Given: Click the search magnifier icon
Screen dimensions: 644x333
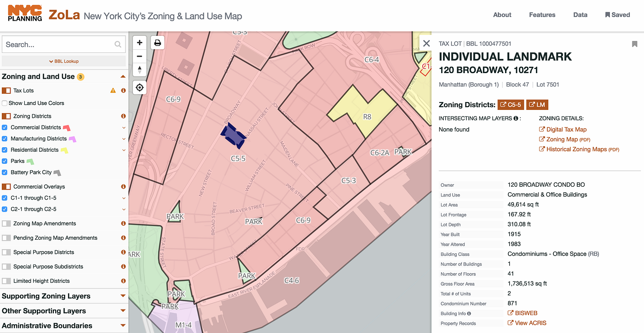Looking at the screenshot, I should [118, 45].
